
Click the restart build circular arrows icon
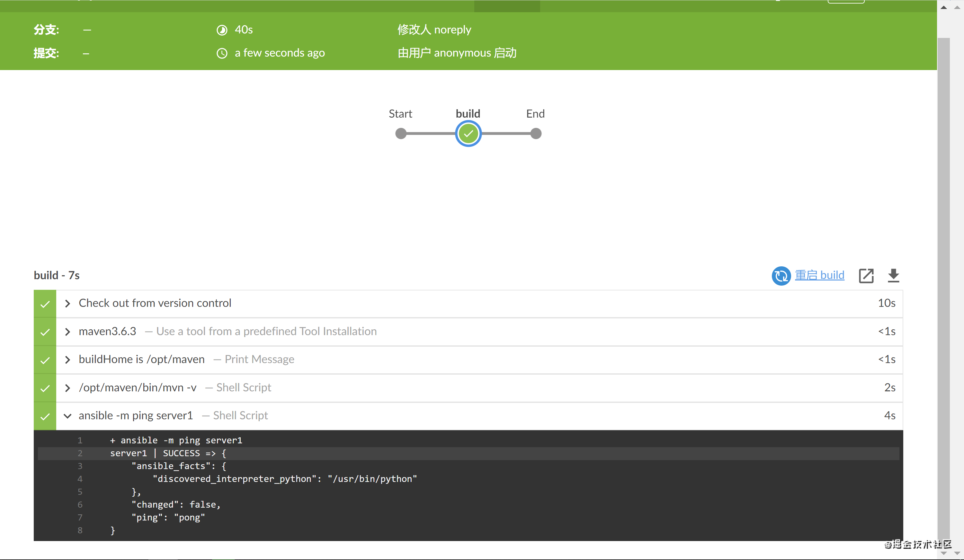point(781,275)
